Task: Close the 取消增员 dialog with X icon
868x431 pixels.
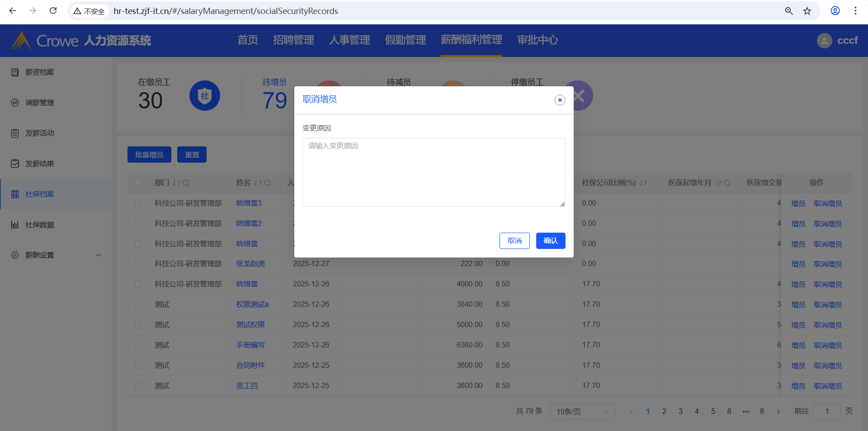Action: point(560,100)
